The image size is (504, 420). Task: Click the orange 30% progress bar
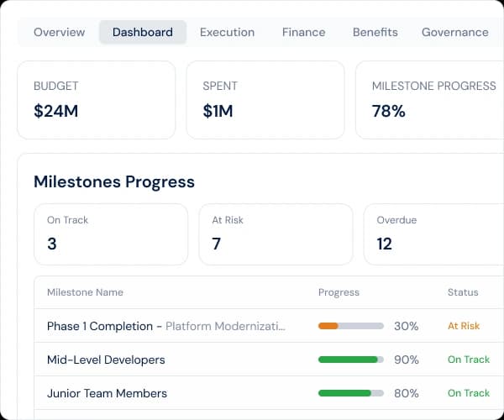[351, 326]
